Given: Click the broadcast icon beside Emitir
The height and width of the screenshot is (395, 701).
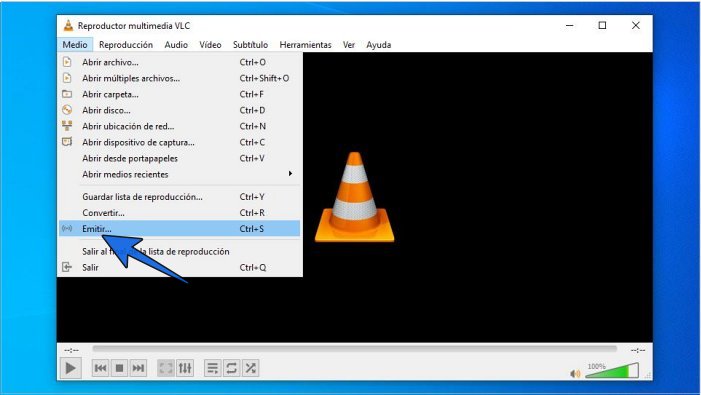Looking at the screenshot, I should coord(67,229).
